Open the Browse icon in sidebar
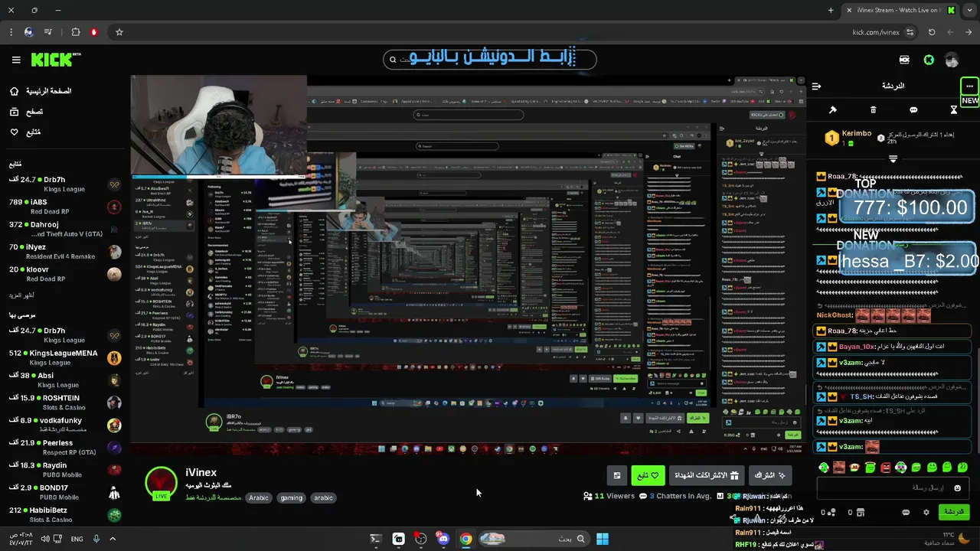Image resolution: width=980 pixels, height=551 pixels. [14, 112]
